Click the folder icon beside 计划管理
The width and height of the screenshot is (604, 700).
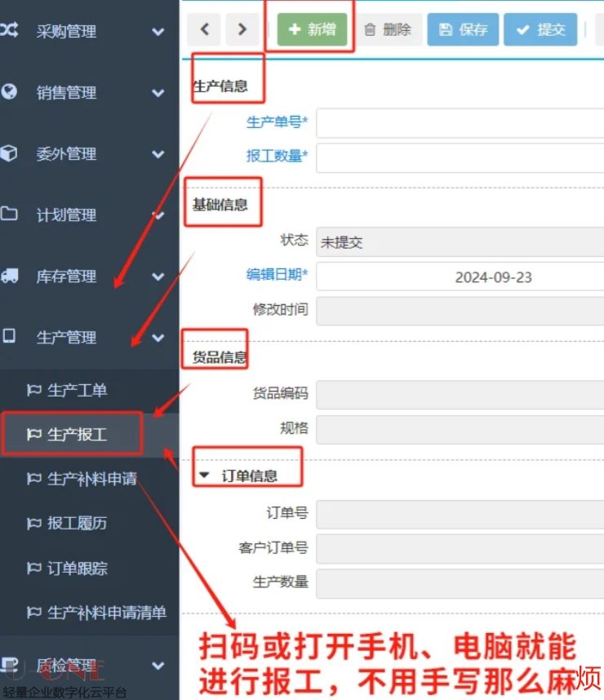coord(9,214)
